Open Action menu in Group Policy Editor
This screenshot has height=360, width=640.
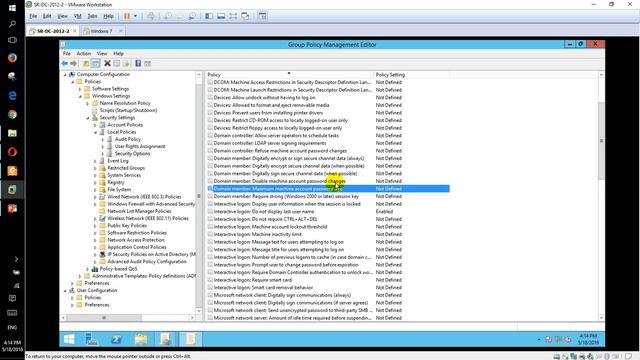[x=84, y=53]
